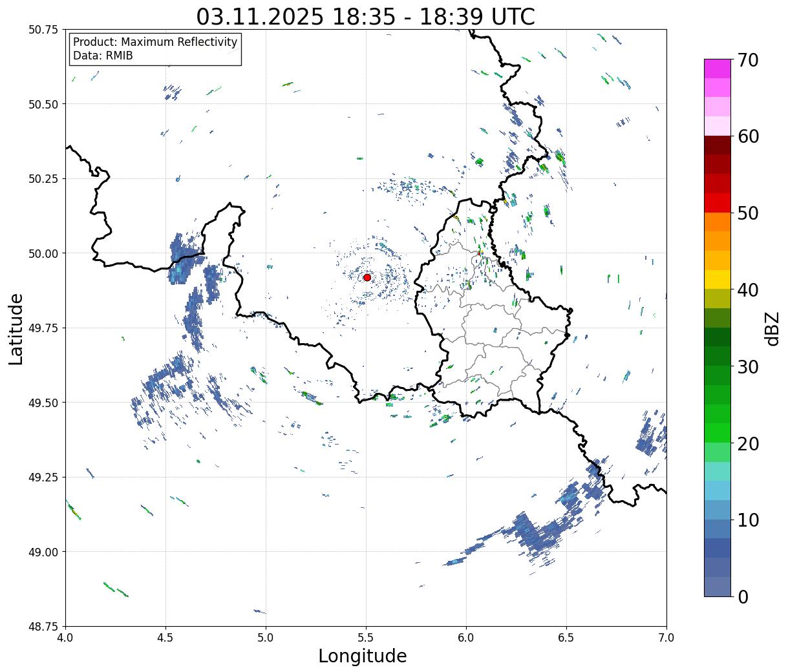Click the longitude tick label '6.0'
This screenshot has height=672, width=788.
tap(466, 638)
